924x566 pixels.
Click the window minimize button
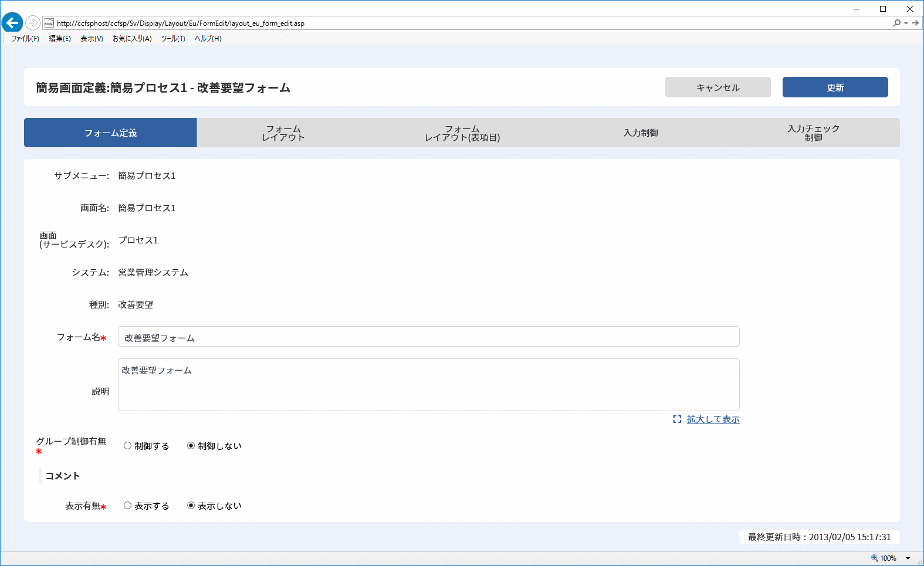tap(857, 9)
